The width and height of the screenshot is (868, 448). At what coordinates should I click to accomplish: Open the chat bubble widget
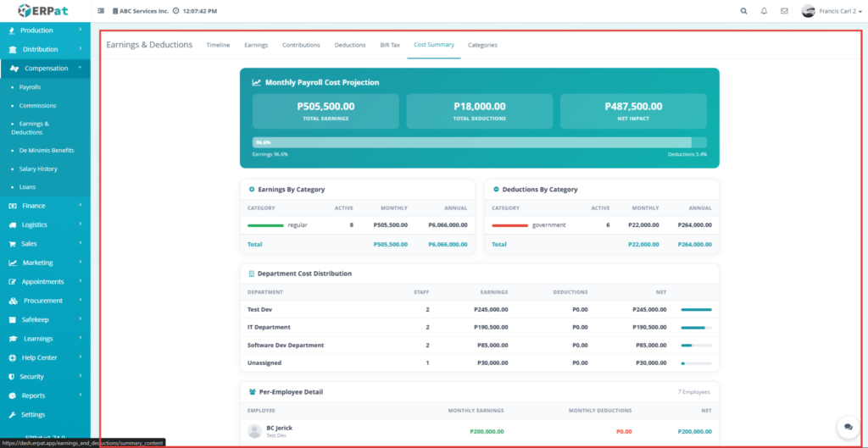click(x=845, y=426)
